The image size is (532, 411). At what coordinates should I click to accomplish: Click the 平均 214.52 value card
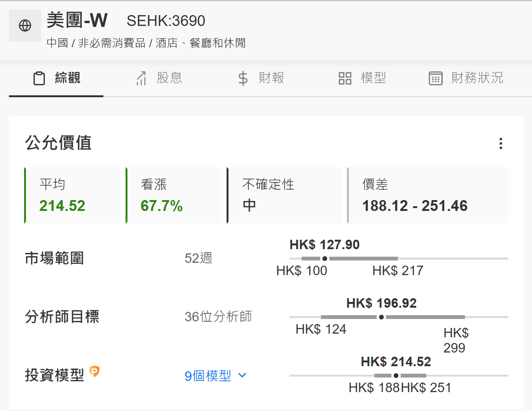(x=72, y=195)
